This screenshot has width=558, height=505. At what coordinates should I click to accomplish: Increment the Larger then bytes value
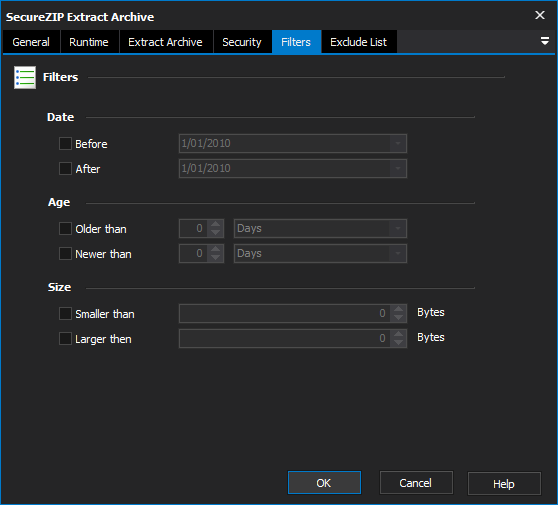point(398,334)
